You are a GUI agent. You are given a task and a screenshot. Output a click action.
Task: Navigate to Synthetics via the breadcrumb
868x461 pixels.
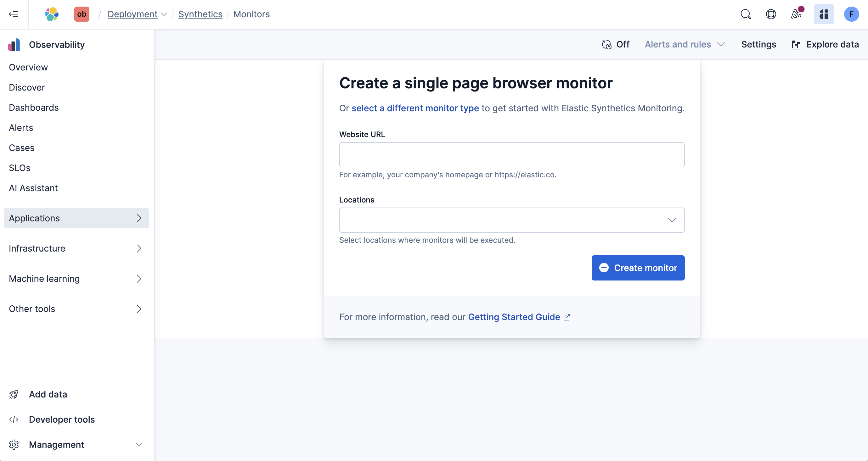click(x=200, y=14)
